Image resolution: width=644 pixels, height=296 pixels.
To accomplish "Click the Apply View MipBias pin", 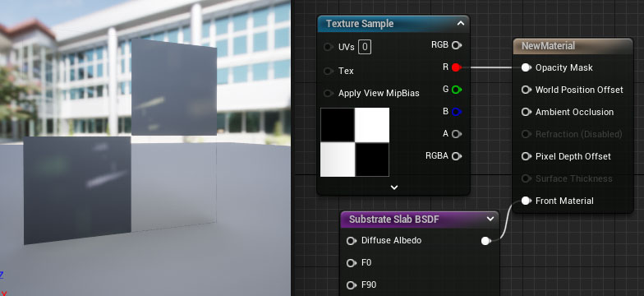I will coord(329,94).
